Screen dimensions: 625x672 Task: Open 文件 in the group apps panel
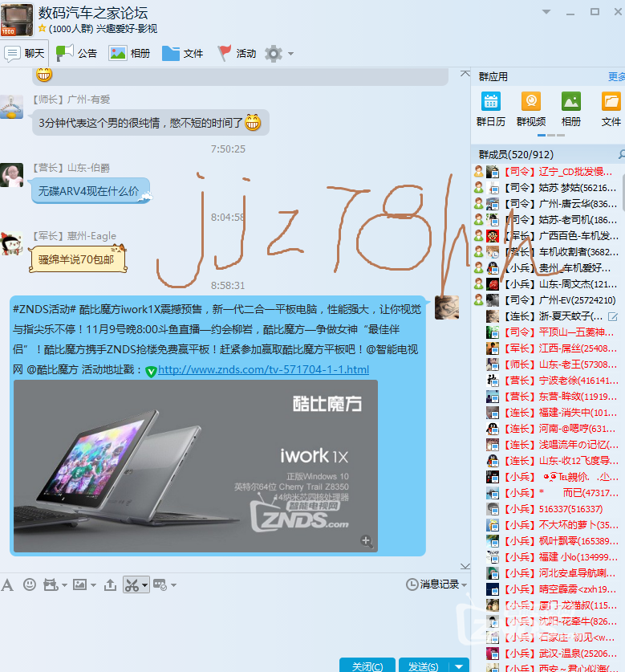pyautogui.click(x=611, y=109)
